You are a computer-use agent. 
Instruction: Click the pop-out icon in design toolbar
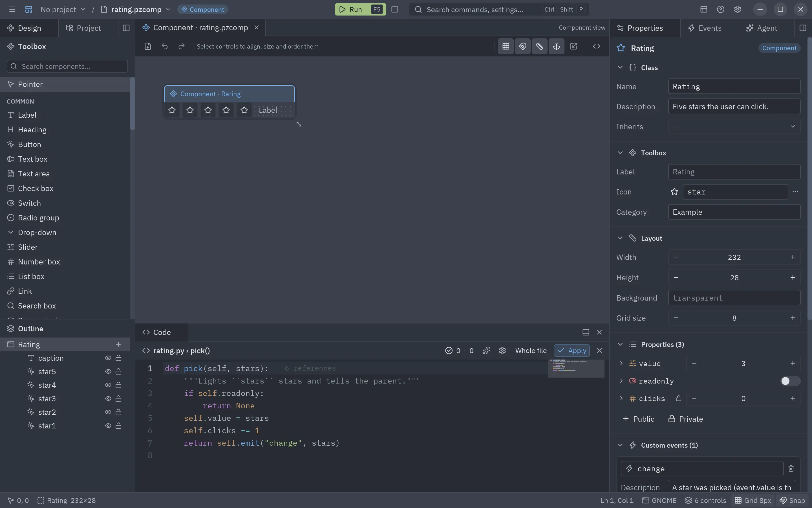coord(573,46)
